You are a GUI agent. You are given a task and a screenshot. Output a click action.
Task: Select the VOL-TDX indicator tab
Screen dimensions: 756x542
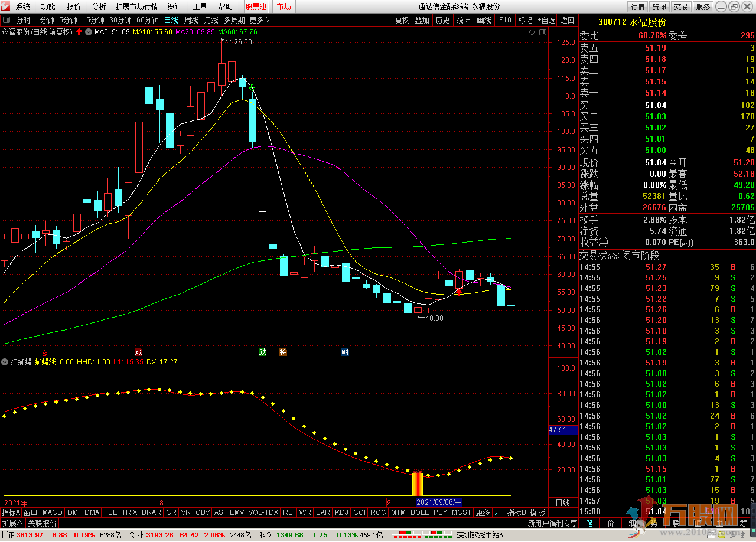coord(263,512)
